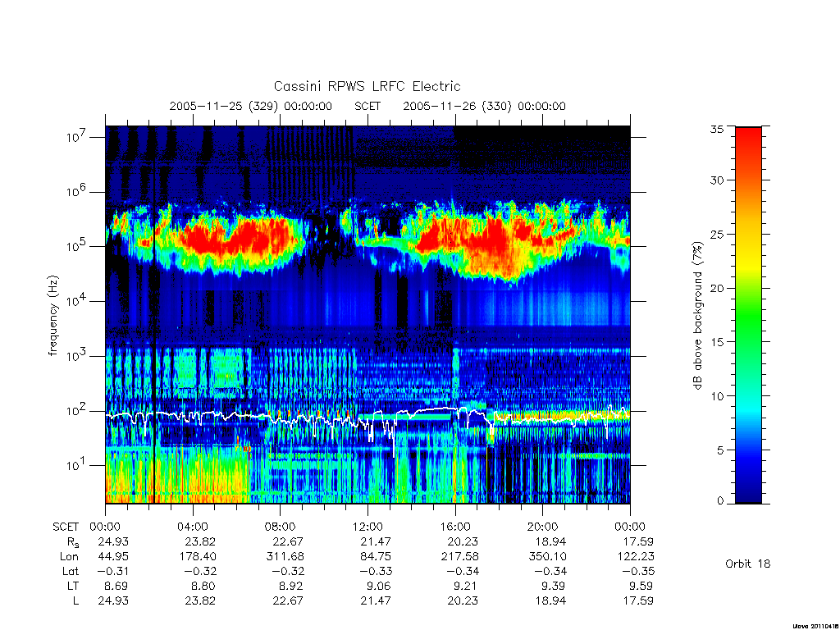
Task: Click the 08:00 SCET tick label
Action: [281, 527]
